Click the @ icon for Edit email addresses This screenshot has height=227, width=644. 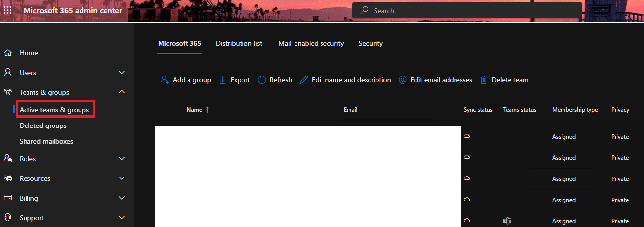tap(402, 80)
